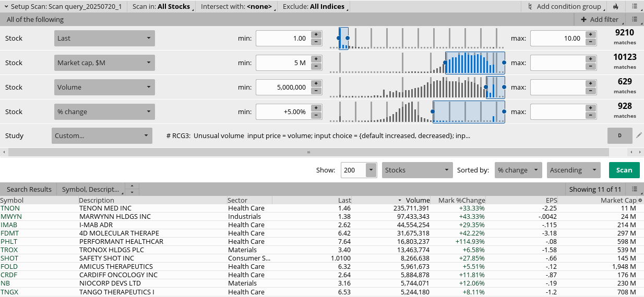This screenshot has height=297, width=644.
Task: Increase % change min with plus button
Action: (316, 108)
